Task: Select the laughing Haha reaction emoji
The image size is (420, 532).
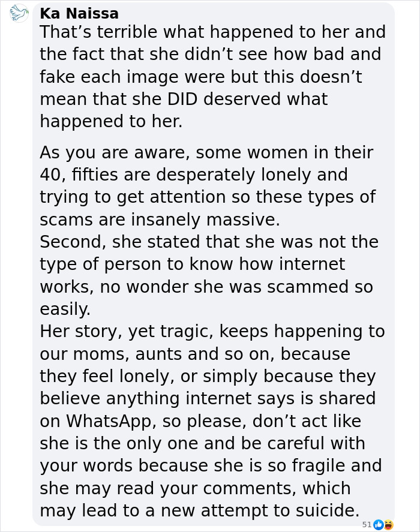Action: tap(388, 524)
